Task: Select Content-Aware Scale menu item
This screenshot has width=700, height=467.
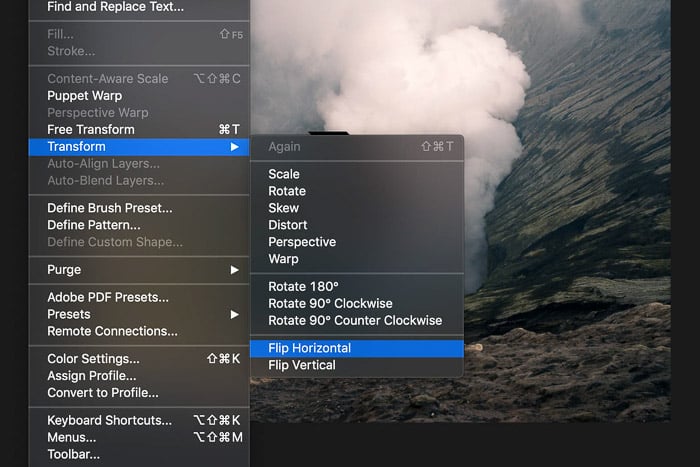Action: [x=139, y=79]
